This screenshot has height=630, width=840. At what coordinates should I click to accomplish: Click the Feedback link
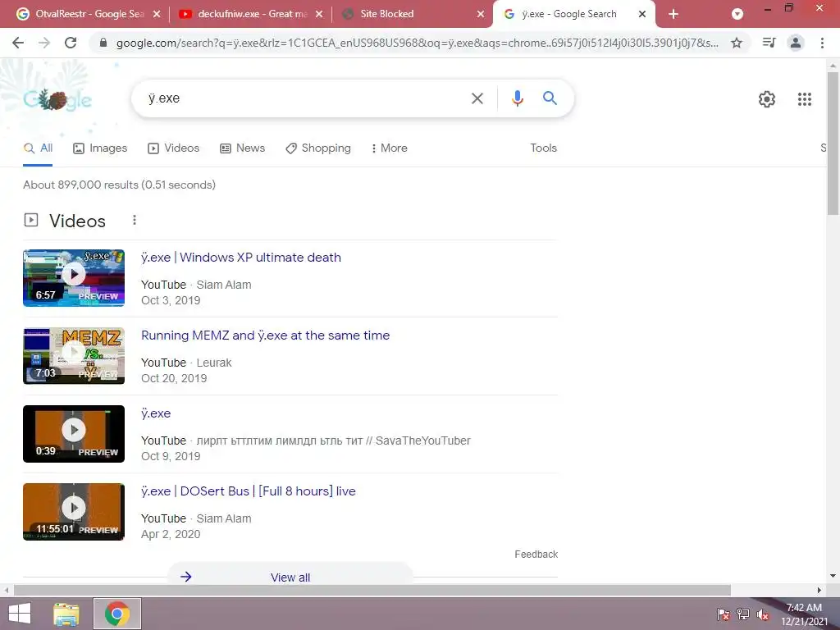(x=536, y=555)
